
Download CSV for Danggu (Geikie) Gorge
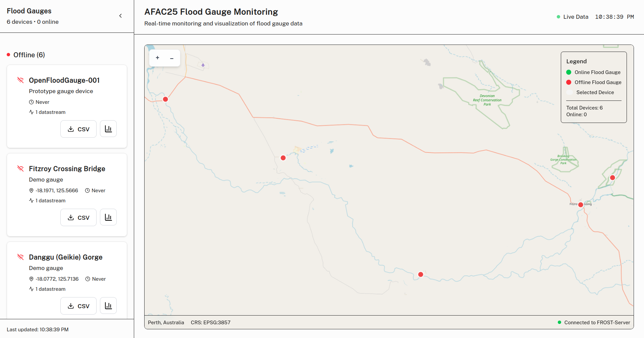(x=78, y=306)
